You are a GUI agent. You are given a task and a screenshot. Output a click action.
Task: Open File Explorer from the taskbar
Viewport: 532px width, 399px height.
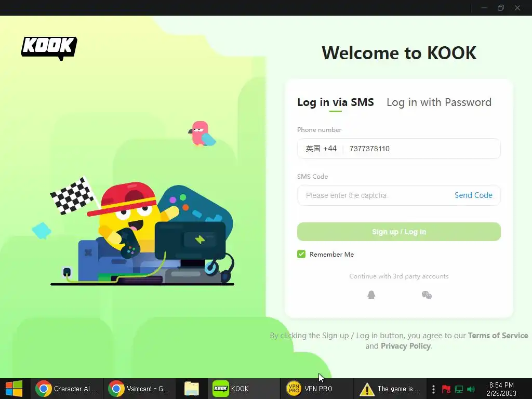tap(191, 389)
